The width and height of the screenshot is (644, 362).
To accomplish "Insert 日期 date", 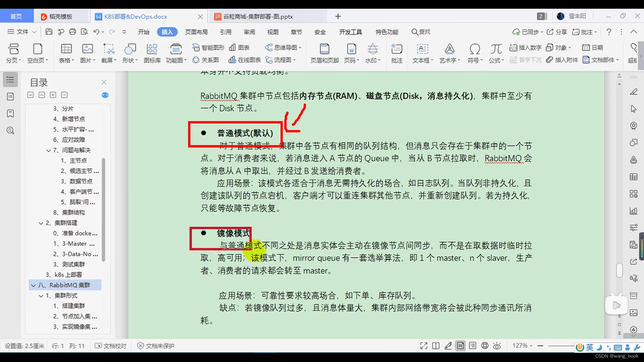I will (593, 48).
